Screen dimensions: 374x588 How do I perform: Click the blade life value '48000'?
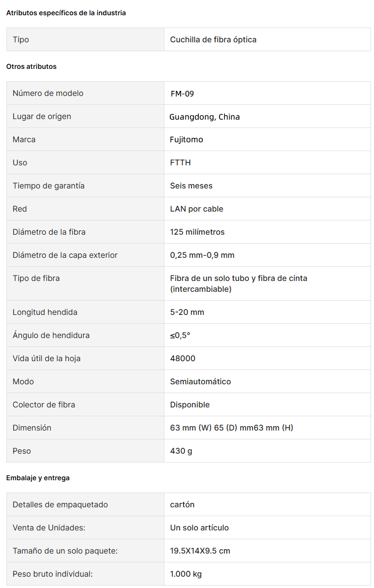tap(183, 359)
